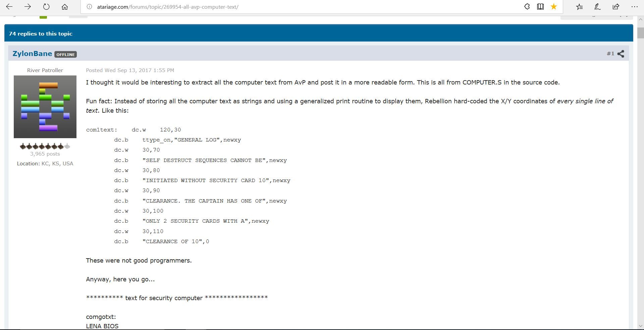The image size is (644, 330).
Task: Refresh the current page
Action: click(x=46, y=7)
